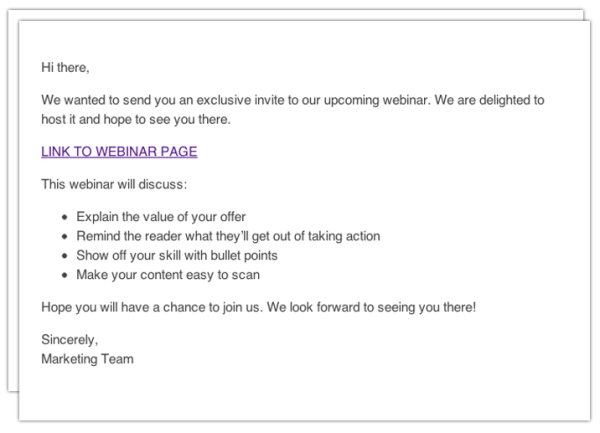The image size is (600, 433).
Task: Click the line starting "host it and hope"
Action: tap(136, 120)
